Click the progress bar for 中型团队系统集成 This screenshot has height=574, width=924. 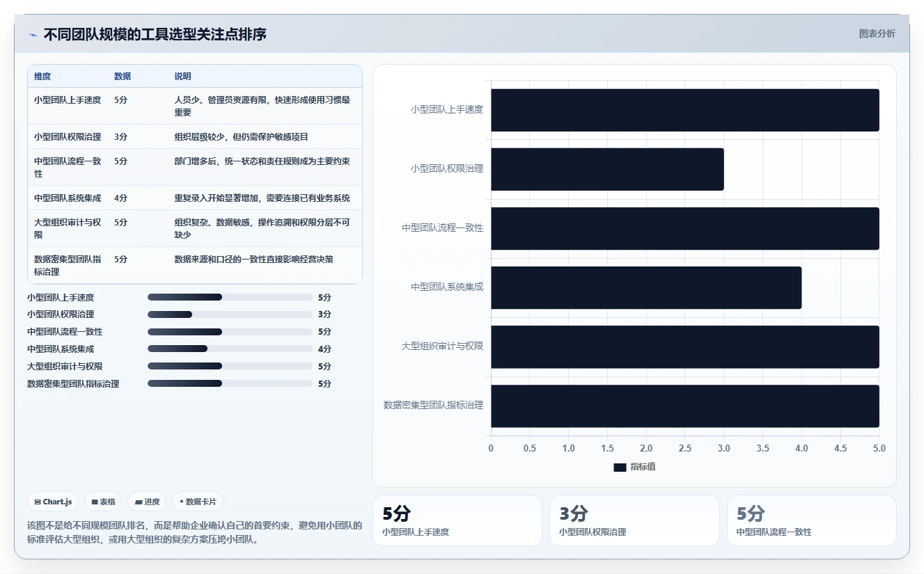coord(230,349)
